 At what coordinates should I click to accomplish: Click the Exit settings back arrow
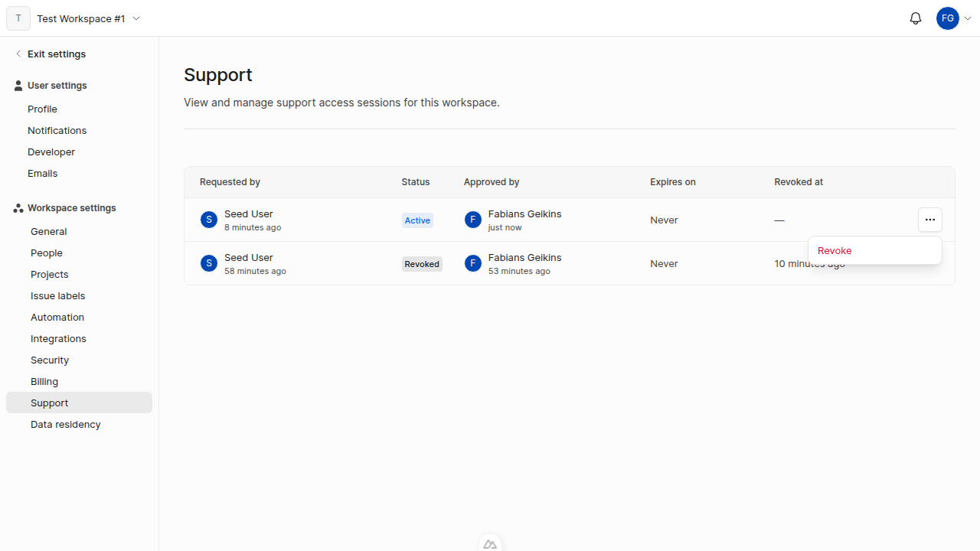click(18, 54)
